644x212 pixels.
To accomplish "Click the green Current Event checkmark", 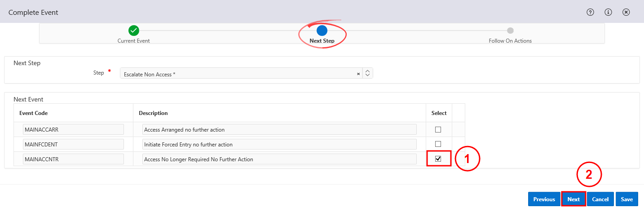I will 134,31.
